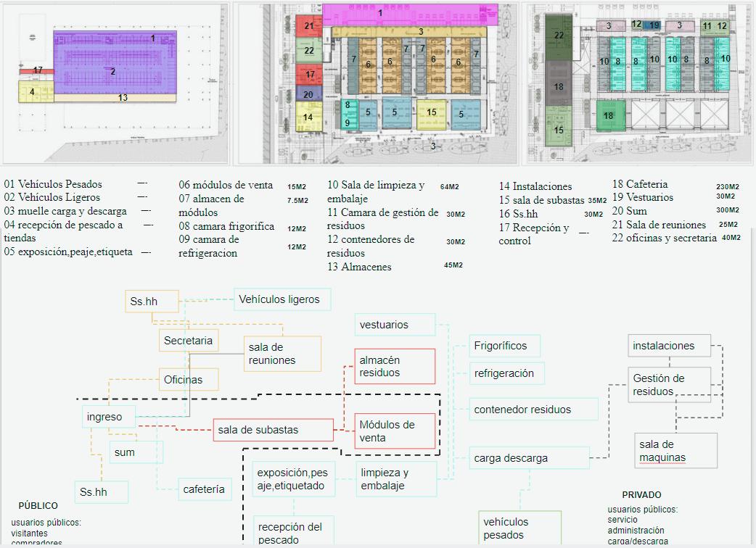Click the carga descarga box
The height and width of the screenshot is (548, 756).
coord(530,458)
